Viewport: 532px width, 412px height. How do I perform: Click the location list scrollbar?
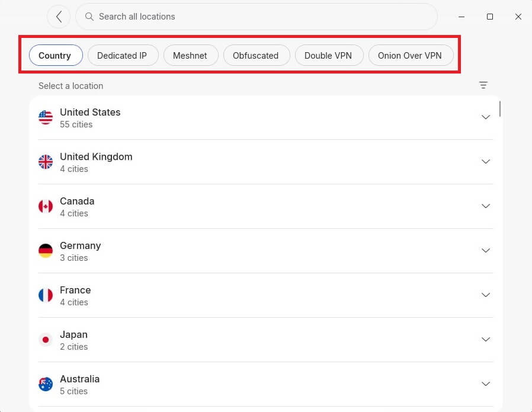[500, 109]
